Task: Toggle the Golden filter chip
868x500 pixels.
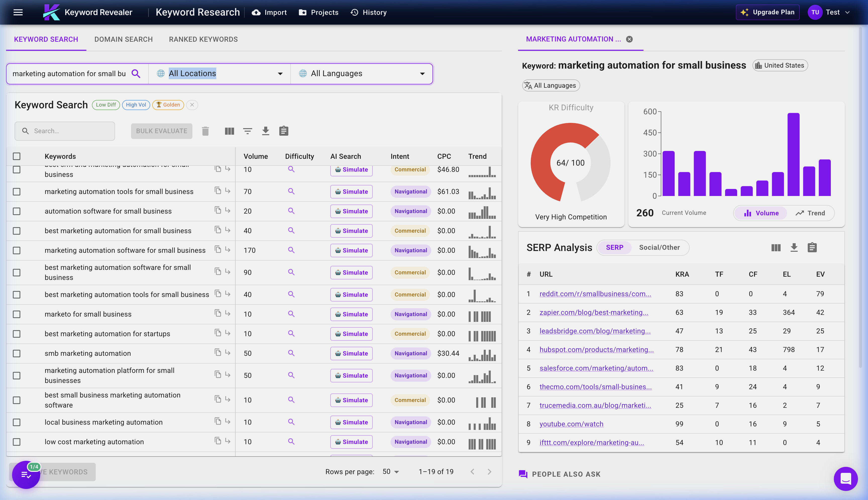Action: [168, 105]
